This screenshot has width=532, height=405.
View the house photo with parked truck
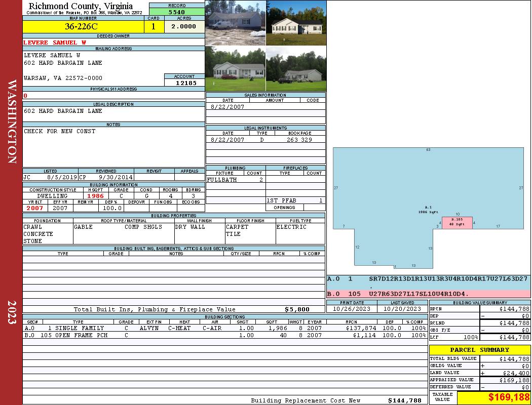coord(296,69)
